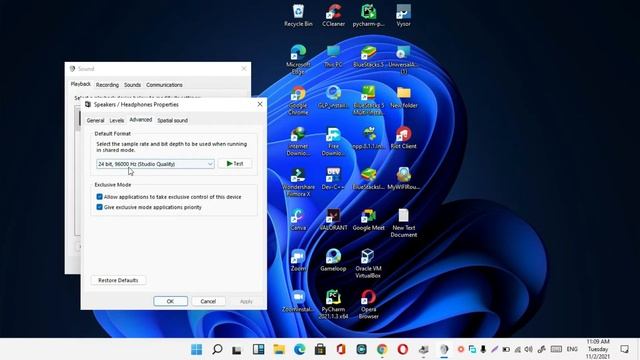Click the Restore Defaults button

(118, 280)
